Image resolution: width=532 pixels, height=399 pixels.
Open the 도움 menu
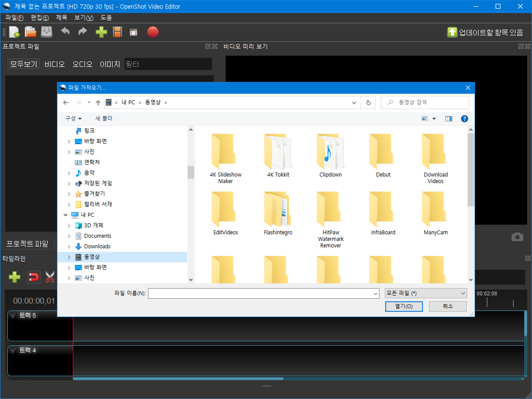coord(106,18)
